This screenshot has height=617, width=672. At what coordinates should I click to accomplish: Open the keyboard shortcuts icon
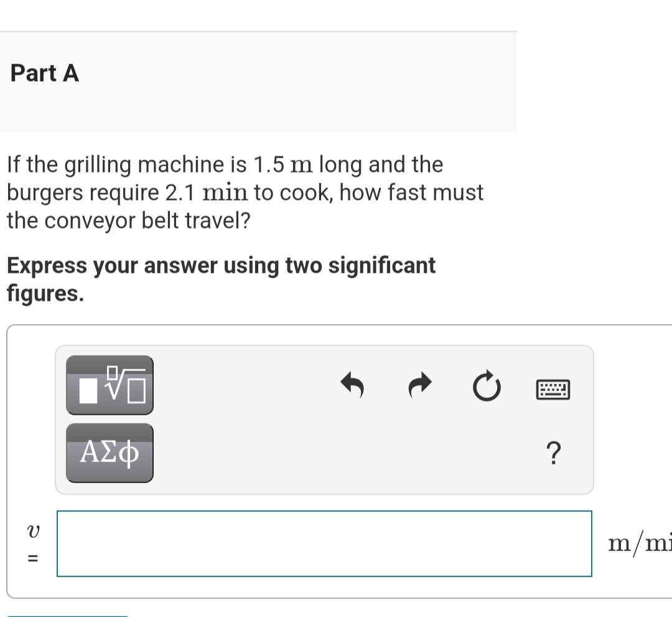553,389
